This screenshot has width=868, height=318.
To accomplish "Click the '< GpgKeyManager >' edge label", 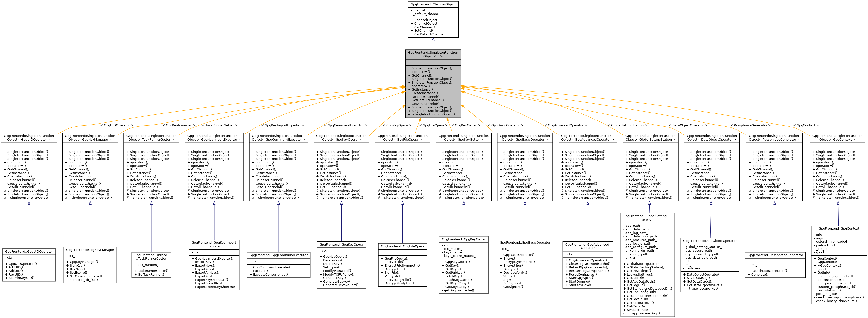I will coord(179,125).
